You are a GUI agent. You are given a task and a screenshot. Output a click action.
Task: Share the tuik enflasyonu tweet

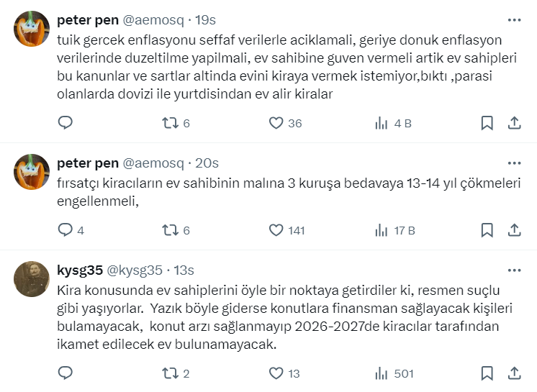[514, 123]
